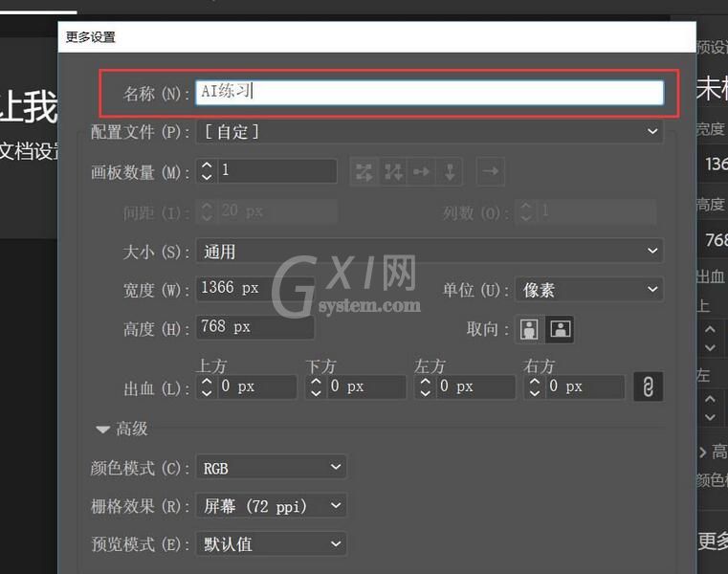Increase the artboard count with up arrow

coord(207,165)
